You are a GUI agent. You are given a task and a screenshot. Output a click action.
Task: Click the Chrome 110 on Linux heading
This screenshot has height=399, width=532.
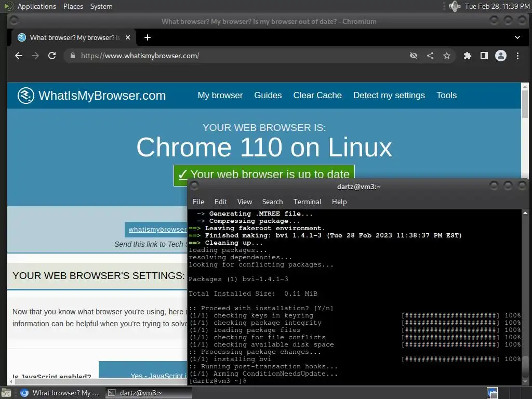[264, 148]
